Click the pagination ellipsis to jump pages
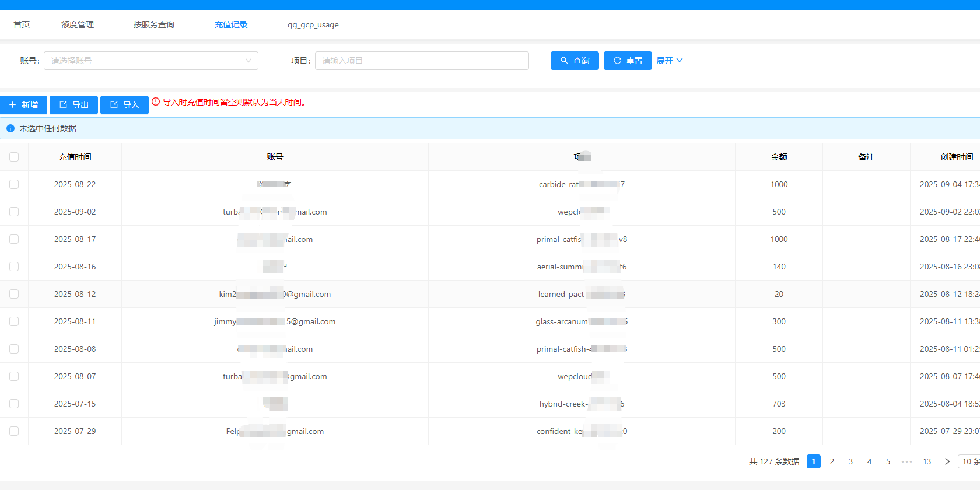 coord(907,461)
